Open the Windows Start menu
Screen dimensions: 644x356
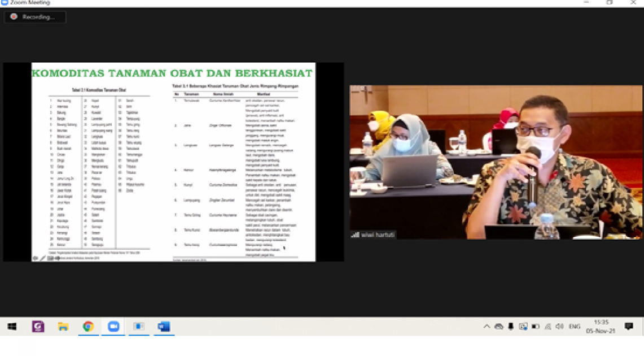12,327
